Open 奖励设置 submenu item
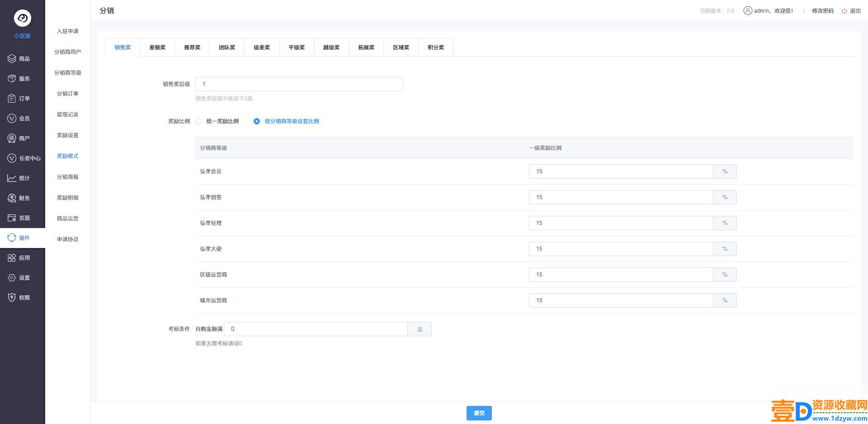868x424 pixels. 68,135
